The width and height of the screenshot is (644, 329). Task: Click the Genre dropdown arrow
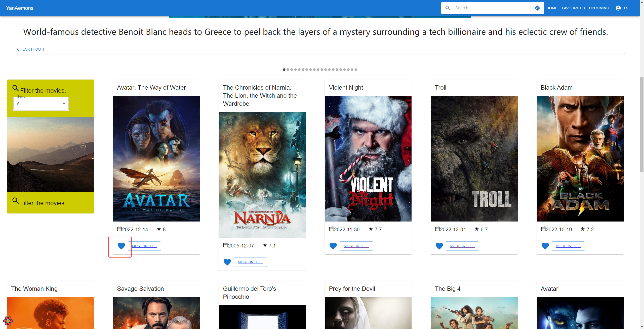pyautogui.click(x=64, y=104)
